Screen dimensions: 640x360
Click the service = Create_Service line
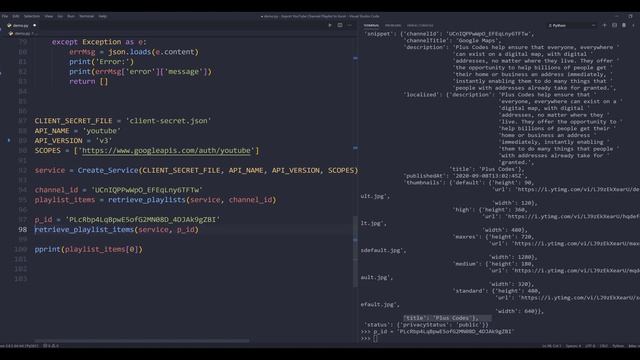click(196, 170)
